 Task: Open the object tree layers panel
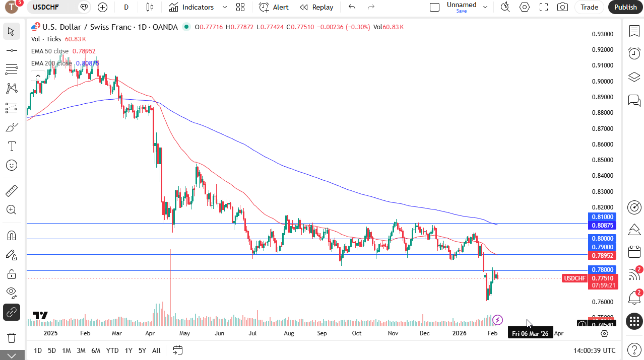(x=634, y=77)
